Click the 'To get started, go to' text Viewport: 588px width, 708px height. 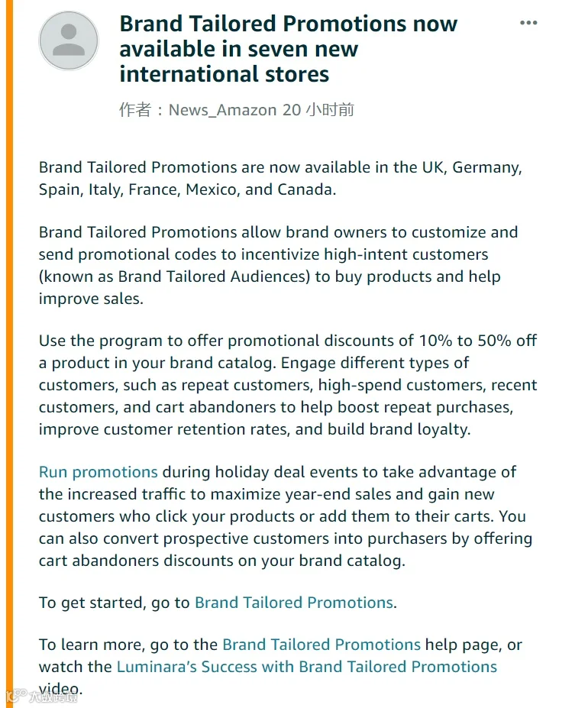[115, 603]
